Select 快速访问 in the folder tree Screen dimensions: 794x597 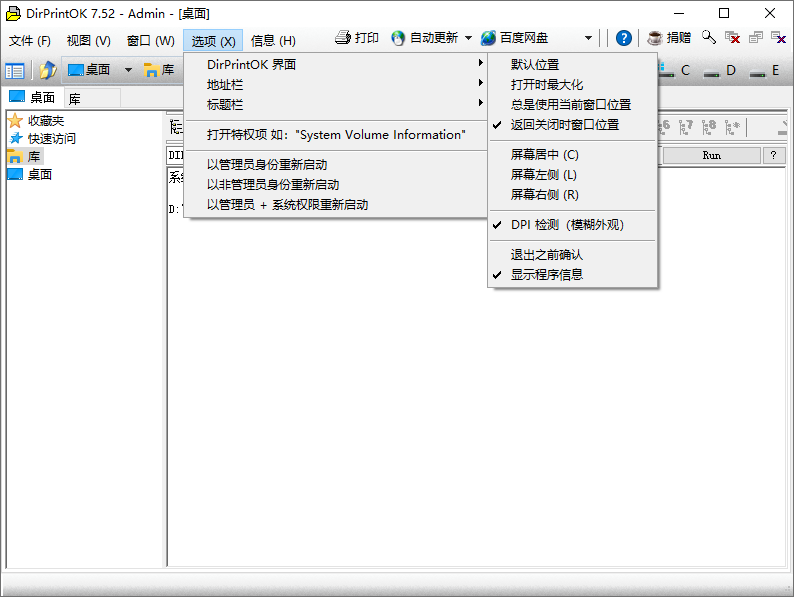[42, 138]
